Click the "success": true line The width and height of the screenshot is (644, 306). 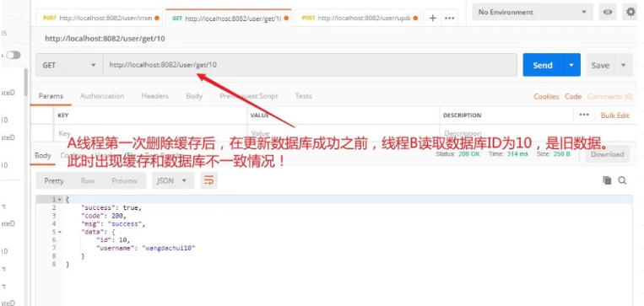(x=111, y=207)
